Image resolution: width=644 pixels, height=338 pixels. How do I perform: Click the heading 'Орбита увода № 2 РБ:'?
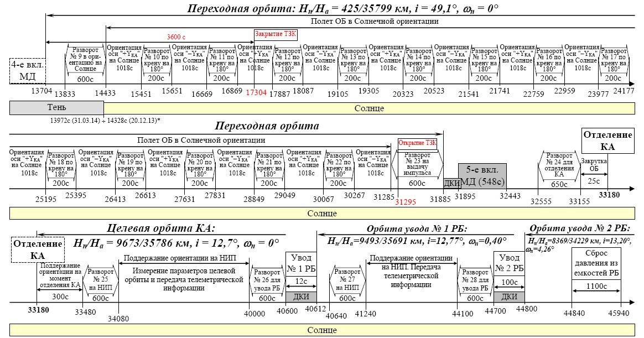click(579, 228)
